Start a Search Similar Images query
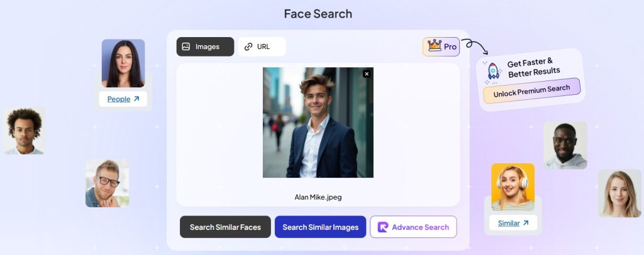 click(x=320, y=227)
